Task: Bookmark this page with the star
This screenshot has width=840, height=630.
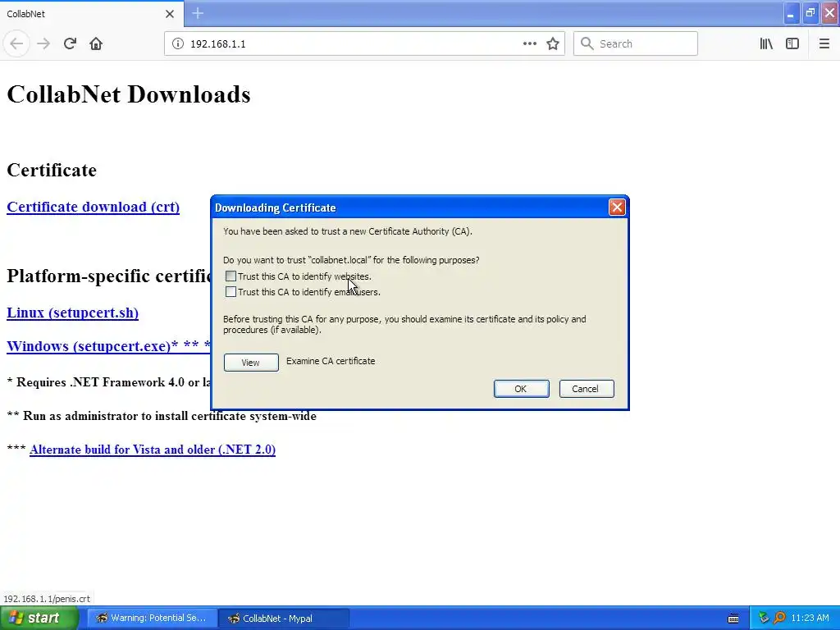Action: tap(553, 43)
